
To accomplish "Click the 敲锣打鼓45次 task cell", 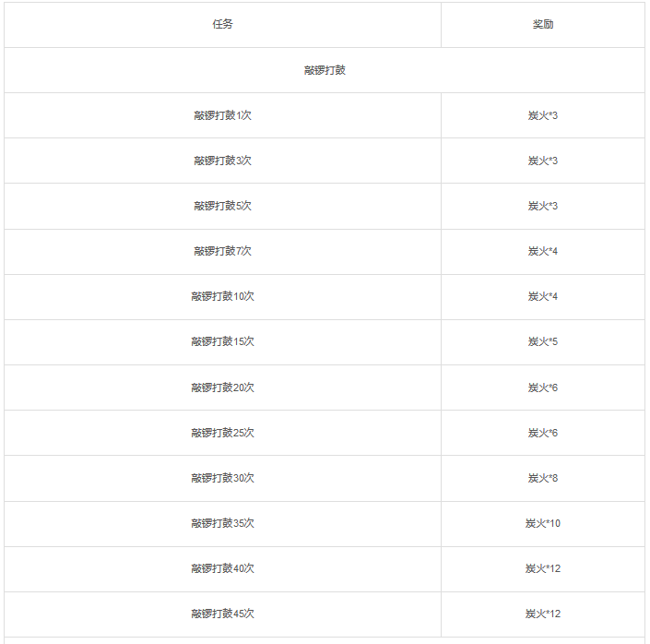I will [222, 614].
